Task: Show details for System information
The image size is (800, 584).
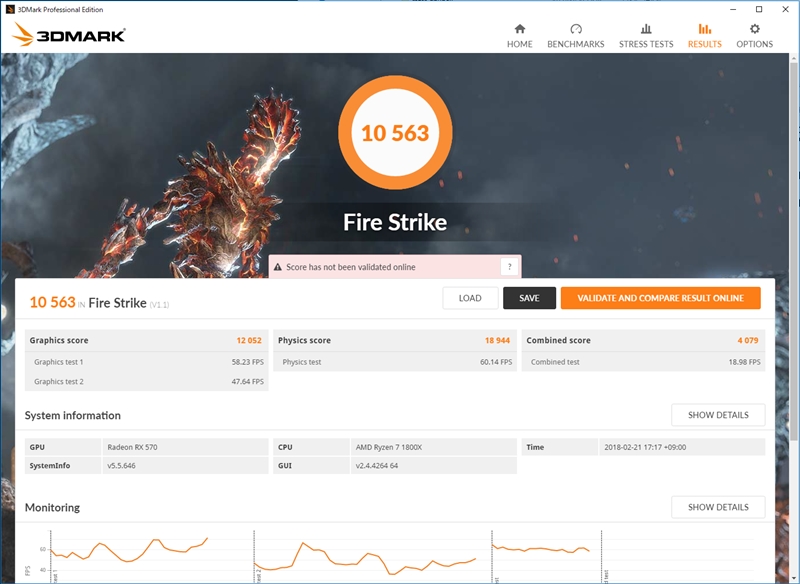Action: [718, 415]
